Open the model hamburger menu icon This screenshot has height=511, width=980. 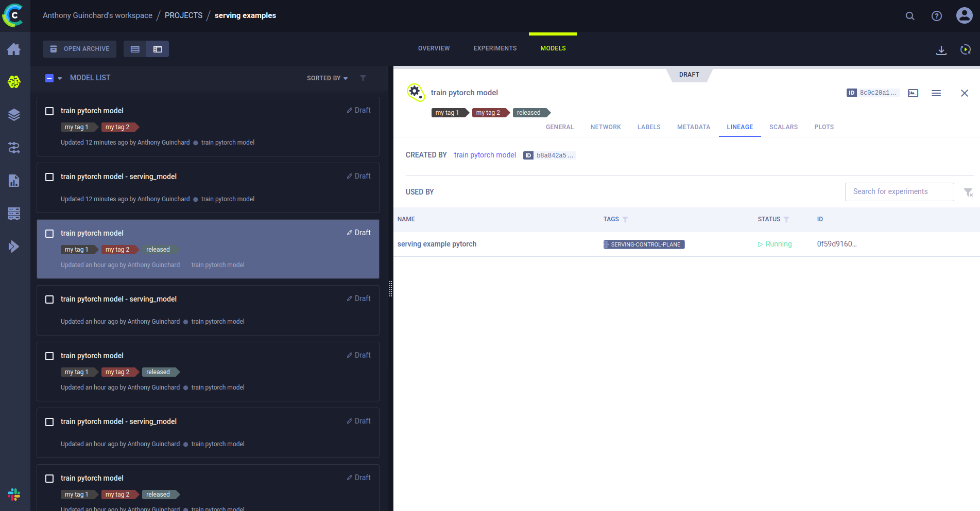936,93
